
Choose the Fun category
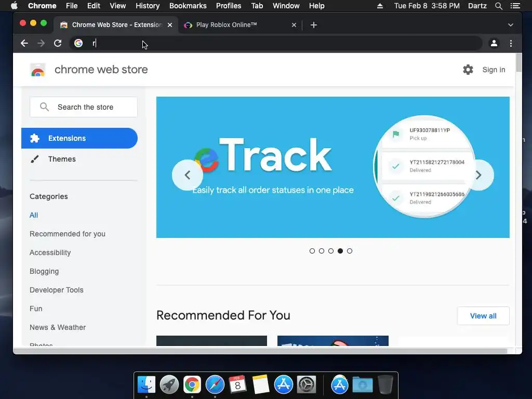36,309
